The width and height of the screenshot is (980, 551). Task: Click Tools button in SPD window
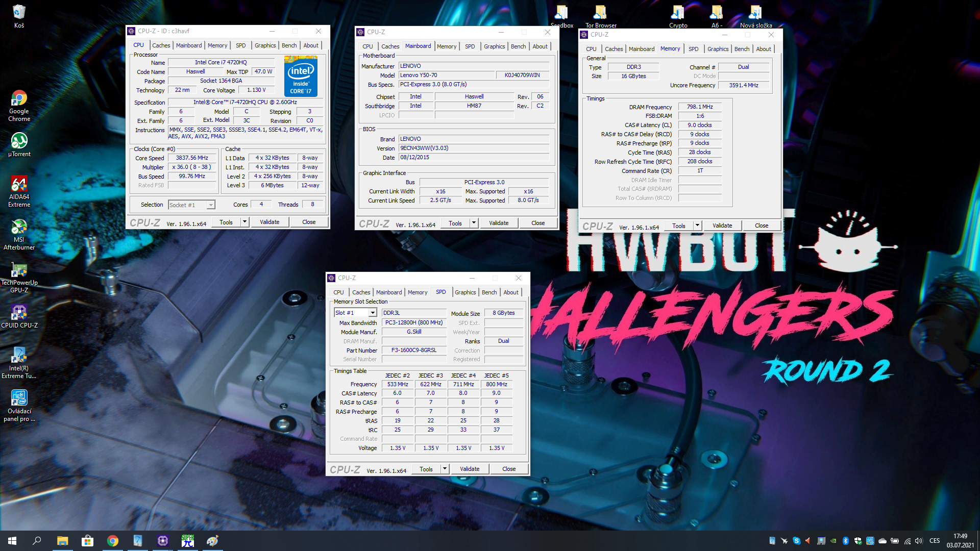(426, 469)
